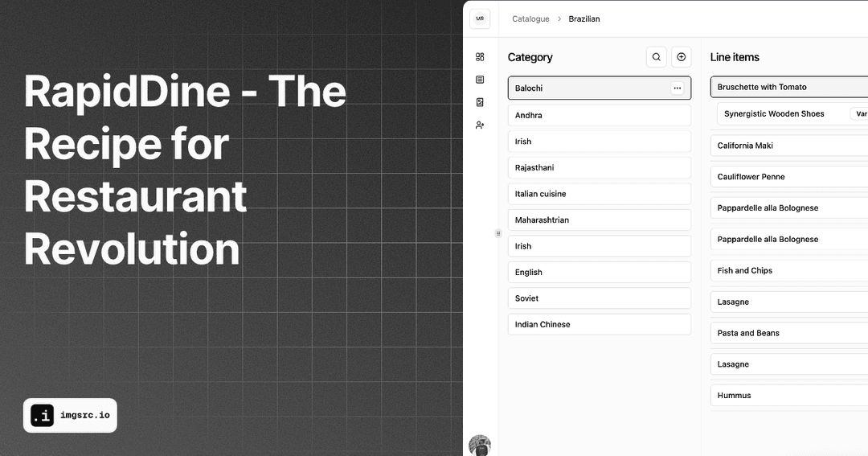Add a new category with plus icon
This screenshot has width=868, height=456.
(x=682, y=57)
